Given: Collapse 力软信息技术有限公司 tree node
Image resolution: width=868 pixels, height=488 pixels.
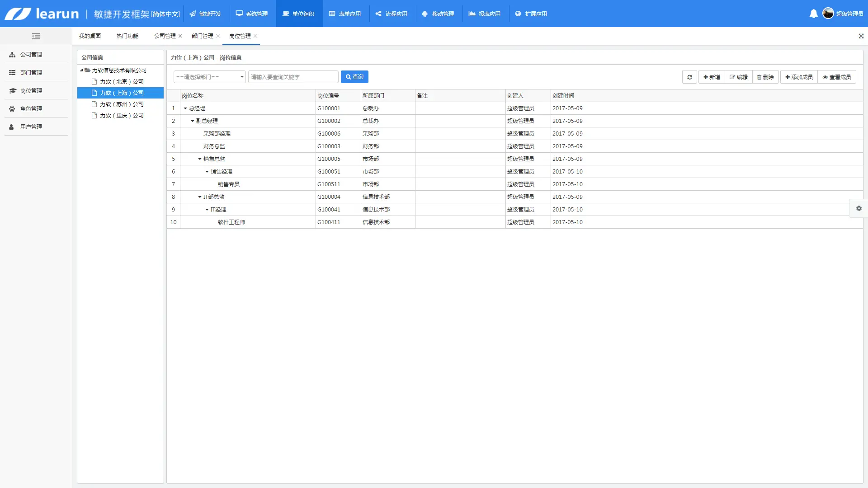Looking at the screenshot, I should pyautogui.click(x=81, y=70).
